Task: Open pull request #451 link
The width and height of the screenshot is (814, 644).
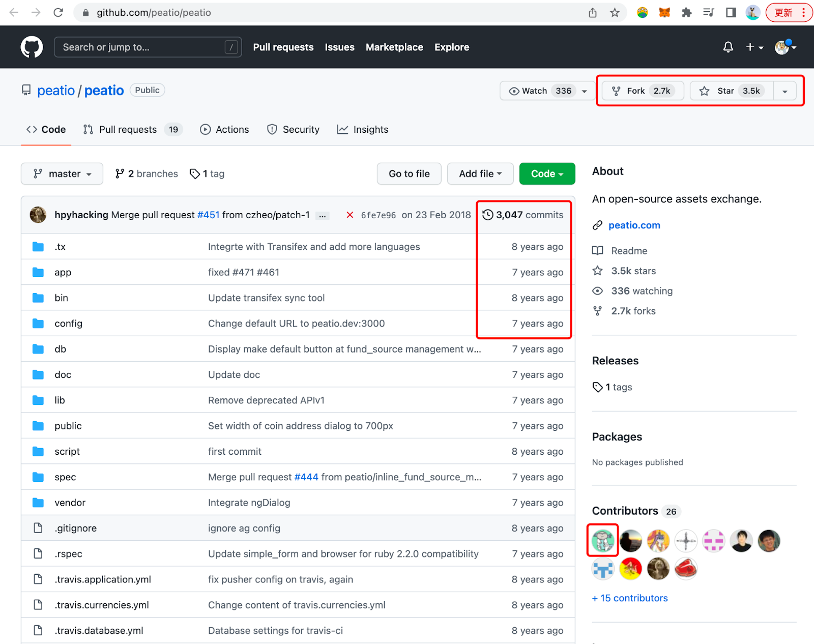Action: [208, 215]
